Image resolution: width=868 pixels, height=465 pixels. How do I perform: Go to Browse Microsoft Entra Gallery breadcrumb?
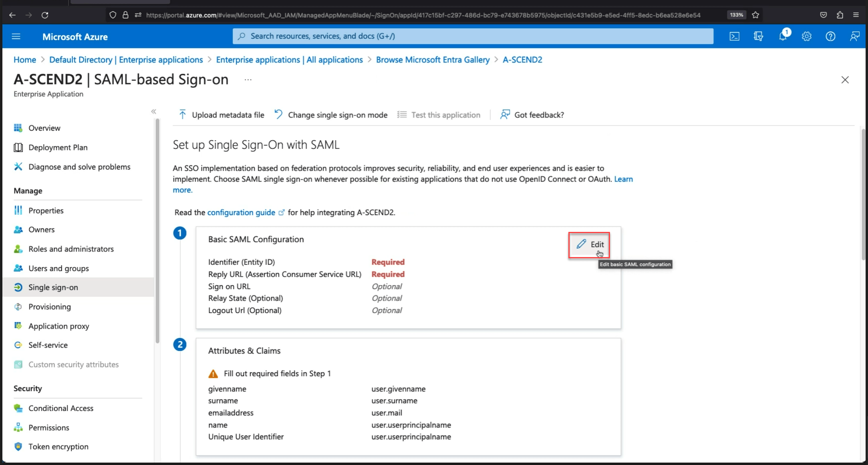pyautogui.click(x=433, y=60)
